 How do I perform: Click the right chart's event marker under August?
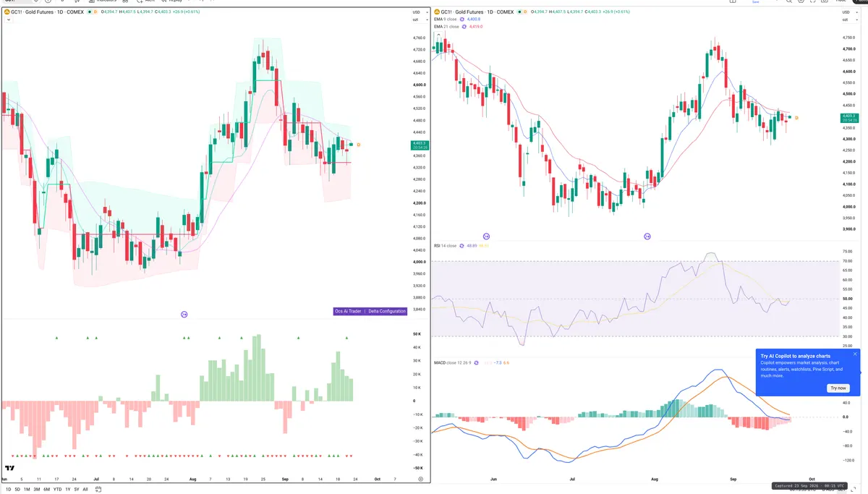647,237
